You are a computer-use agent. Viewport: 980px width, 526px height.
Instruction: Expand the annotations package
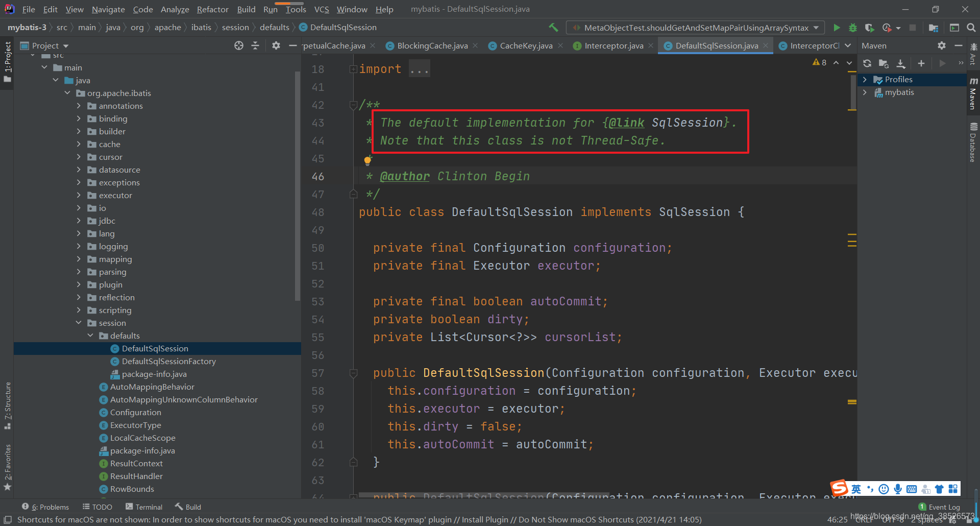click(79, 106)
